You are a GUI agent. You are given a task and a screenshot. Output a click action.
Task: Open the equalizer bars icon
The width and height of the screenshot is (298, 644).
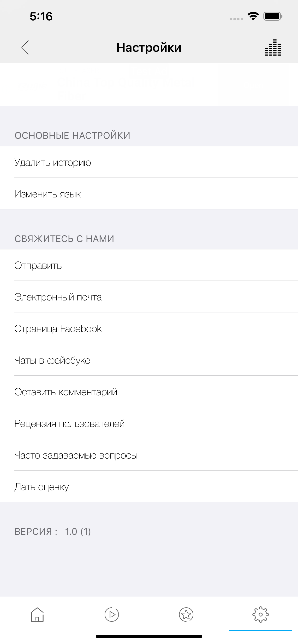273,47
